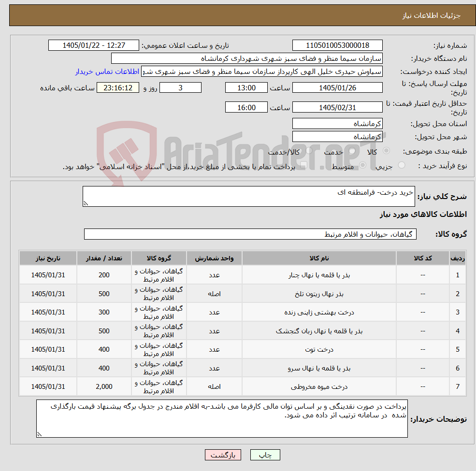Click the remaining time 23:16:12 field
476x471 pixels.
[x=118, y=88]
